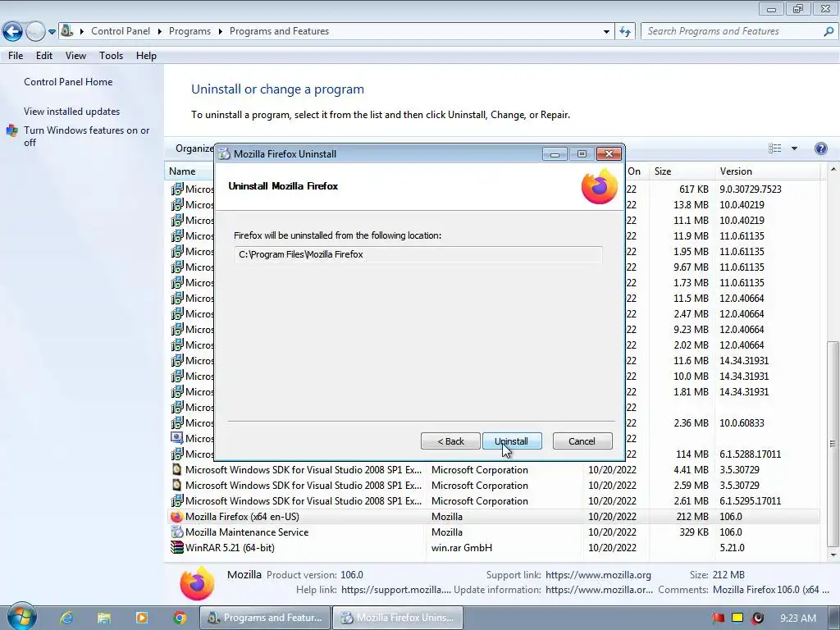
Task: Sort list by Size column header
Action: pyautogui.click(x=682, y=171)
